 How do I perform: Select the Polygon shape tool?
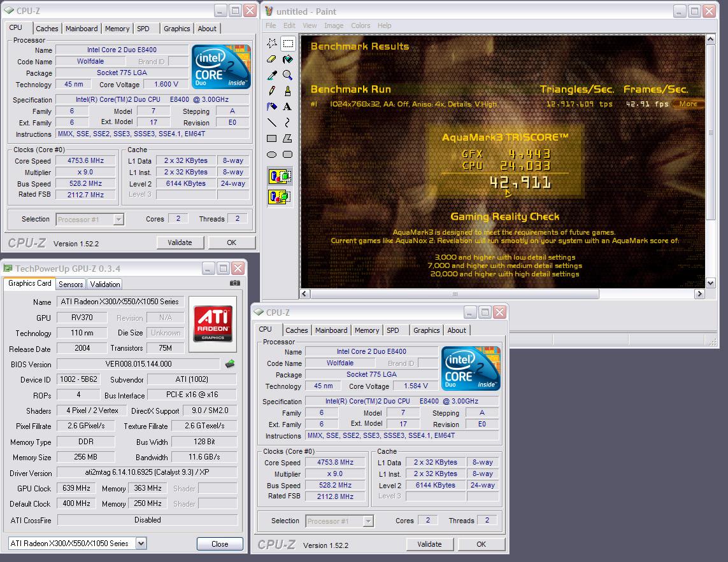point(288,138)
